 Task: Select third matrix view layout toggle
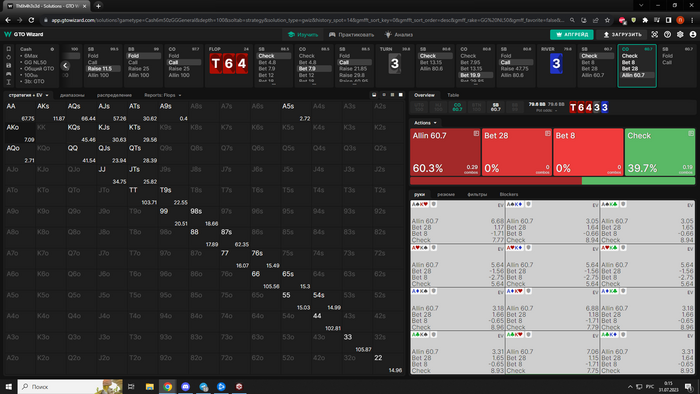click(x=392, y=95)
